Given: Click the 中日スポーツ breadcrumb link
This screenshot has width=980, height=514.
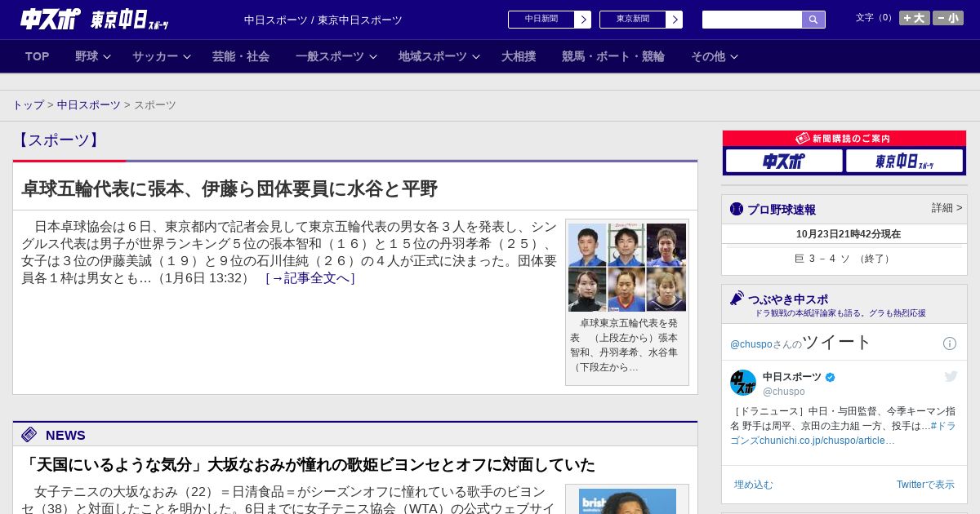Looking at the screenshot, I should tap(89, 105).
